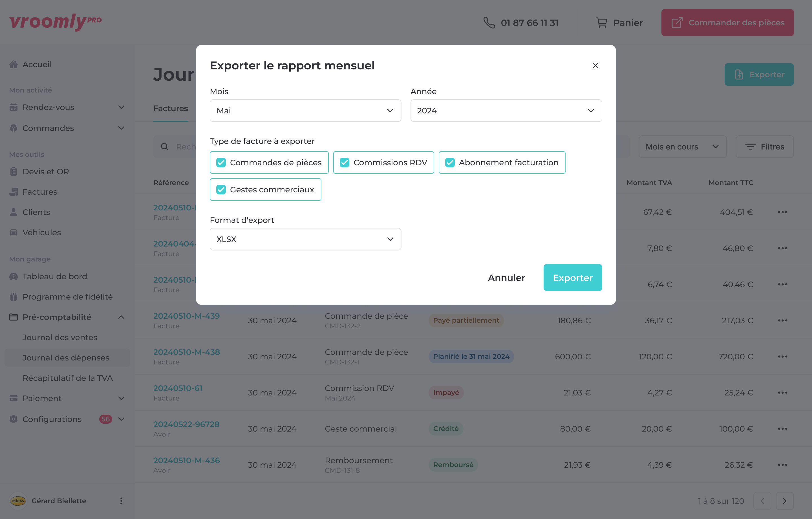
Task: Open Journal des ventes
Action: coord(60,337)
